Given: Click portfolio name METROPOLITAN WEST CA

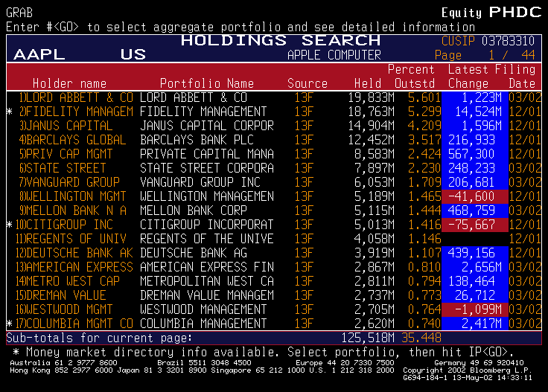Looking at the screenshot, I should (207, 281).
